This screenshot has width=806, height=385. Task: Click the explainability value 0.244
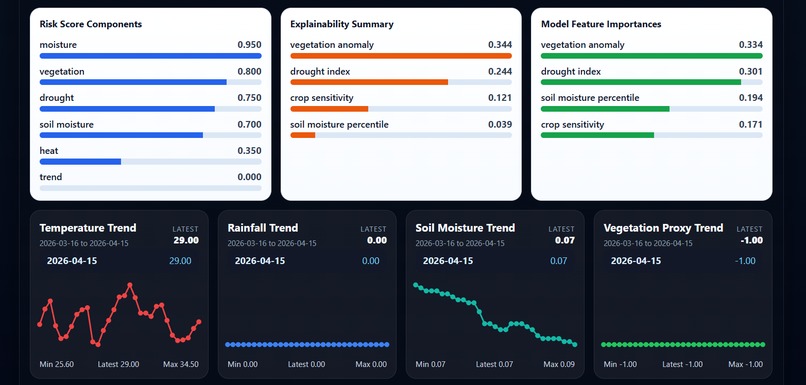(x=500, y=71)
